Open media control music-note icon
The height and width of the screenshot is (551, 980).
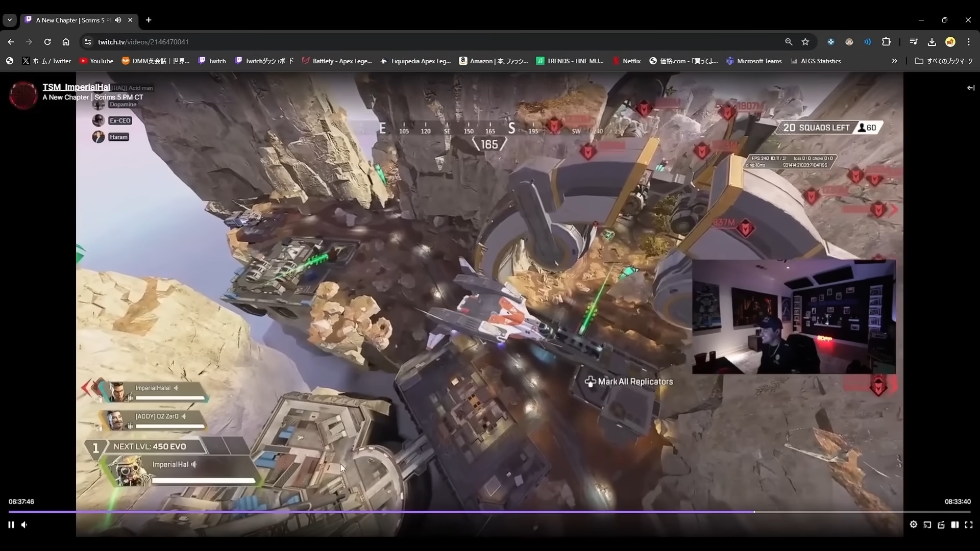[914, 42]
